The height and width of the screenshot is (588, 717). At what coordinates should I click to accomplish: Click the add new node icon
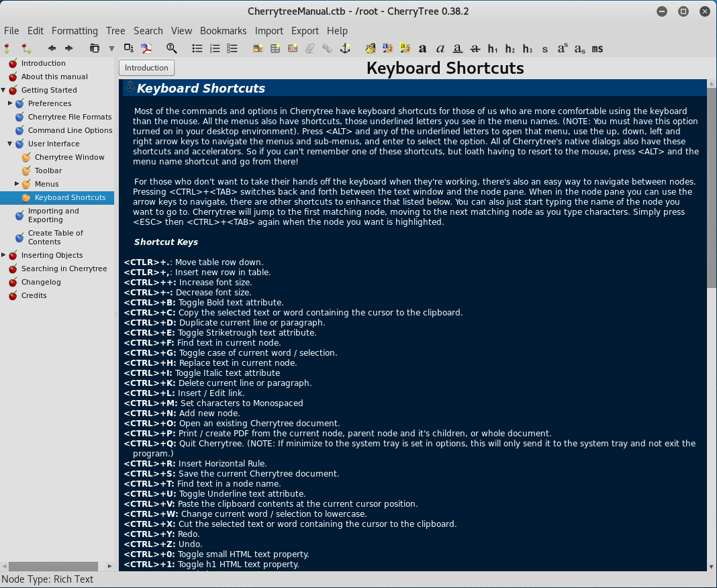(7, 48)
